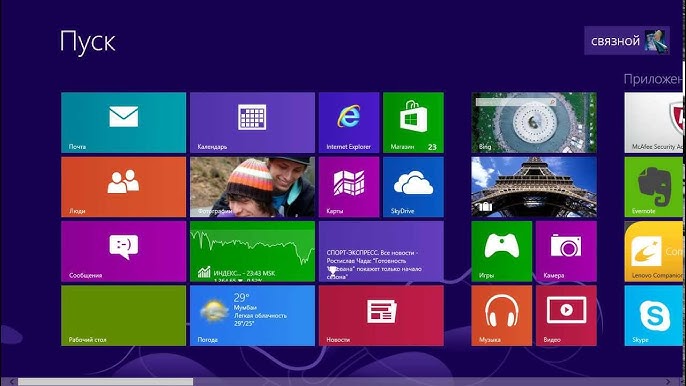This screenshot has width=686, height=386.
Task: Click the scrollbar left arrow
Action: pos(12,382)
